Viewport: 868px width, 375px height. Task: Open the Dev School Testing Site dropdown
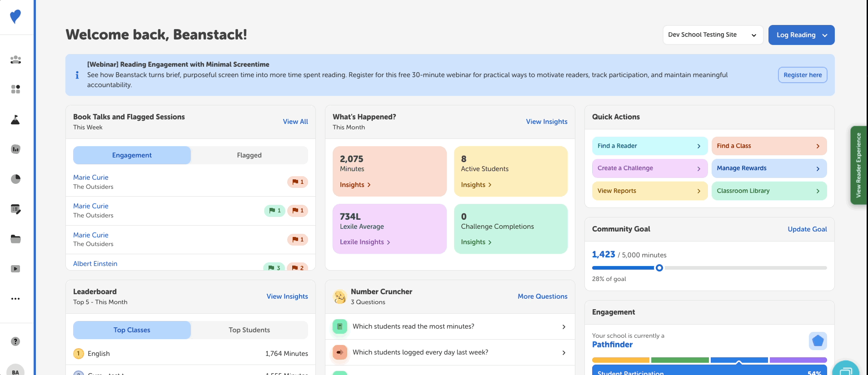click(713, 35)
